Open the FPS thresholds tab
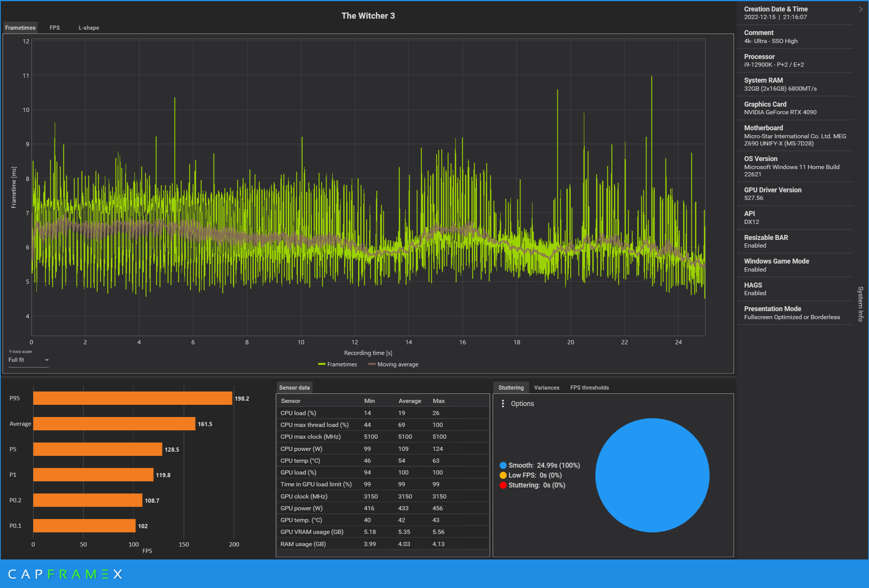 (x=589, y=388)
